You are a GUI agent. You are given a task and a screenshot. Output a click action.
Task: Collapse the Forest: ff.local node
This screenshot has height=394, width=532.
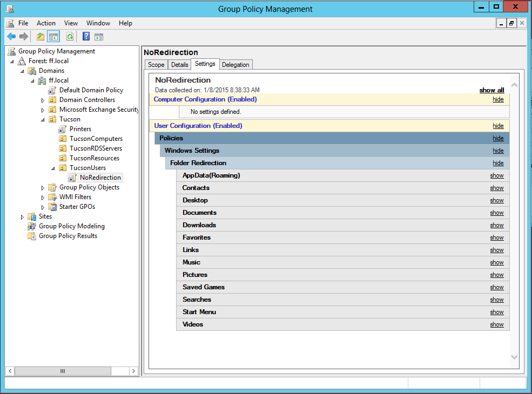(x=12, y=62)
